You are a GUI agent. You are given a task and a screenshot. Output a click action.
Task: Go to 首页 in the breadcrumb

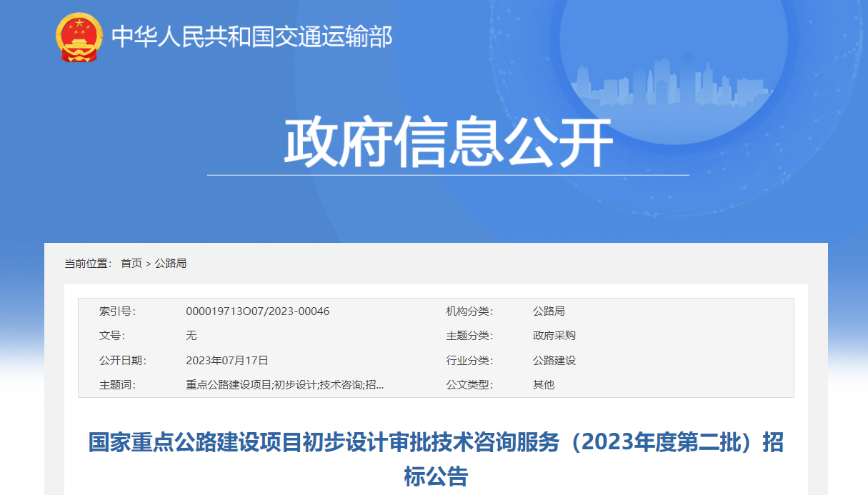(131, 264)
